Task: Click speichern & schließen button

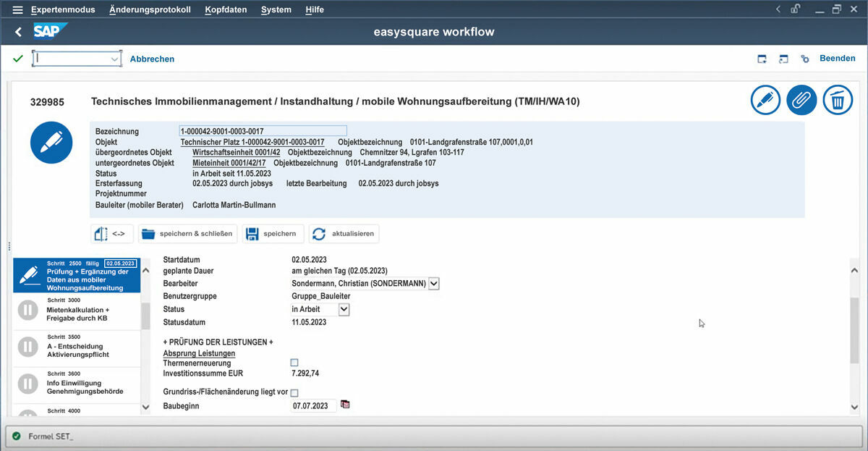Action: click(187, 234)
